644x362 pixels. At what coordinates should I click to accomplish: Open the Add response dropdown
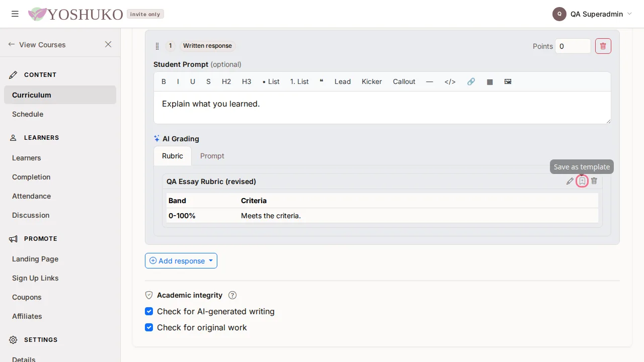(181, 260)
